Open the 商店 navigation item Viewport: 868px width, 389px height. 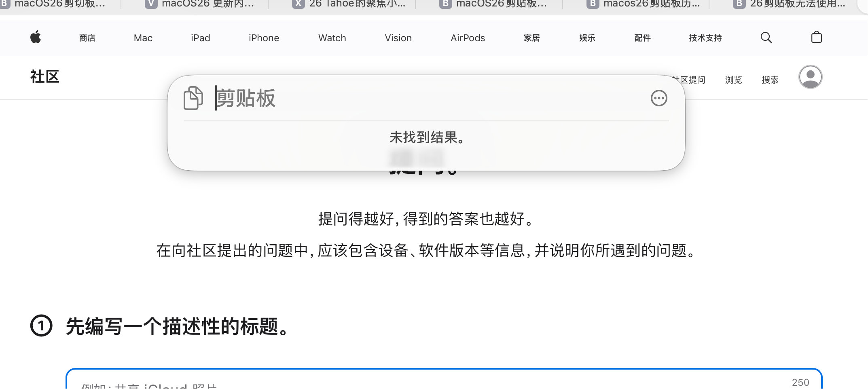tap(87, 38)
